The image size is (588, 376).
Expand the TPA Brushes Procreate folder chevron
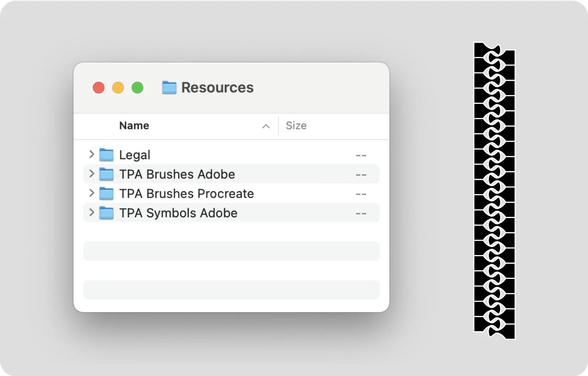point(92,193)
